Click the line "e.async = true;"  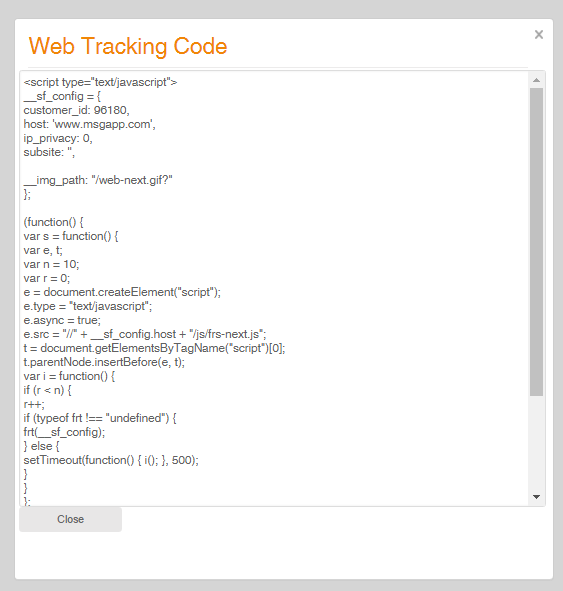(62, 320)
